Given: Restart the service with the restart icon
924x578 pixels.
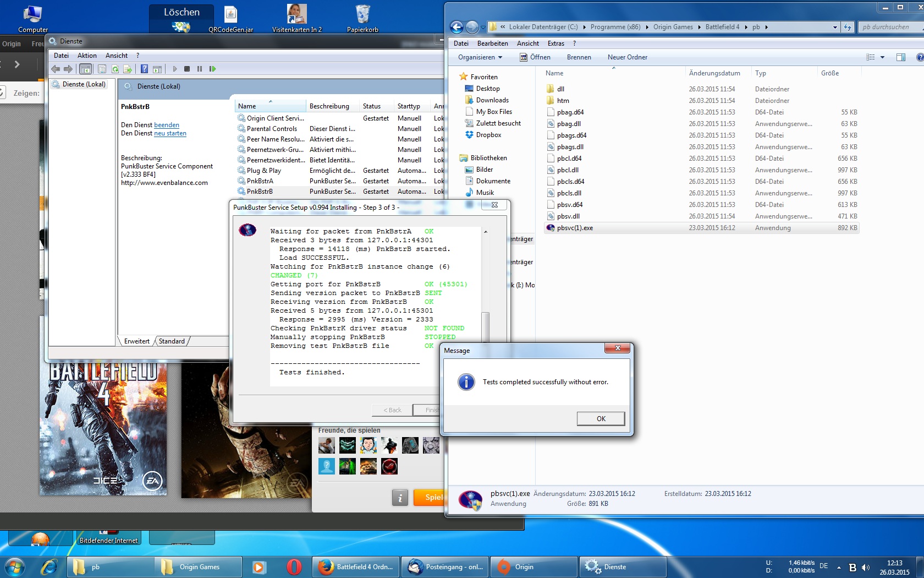Looking at the screenshot, I should click(212, 69).
